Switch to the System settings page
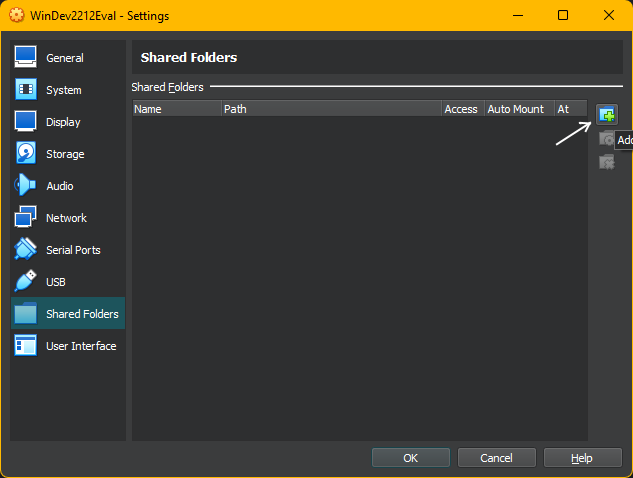Screen dimensions: 633x478 (68, 89)
